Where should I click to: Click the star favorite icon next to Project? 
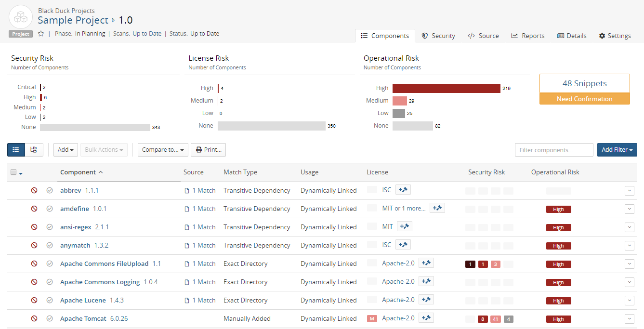(x=41, y=34)
